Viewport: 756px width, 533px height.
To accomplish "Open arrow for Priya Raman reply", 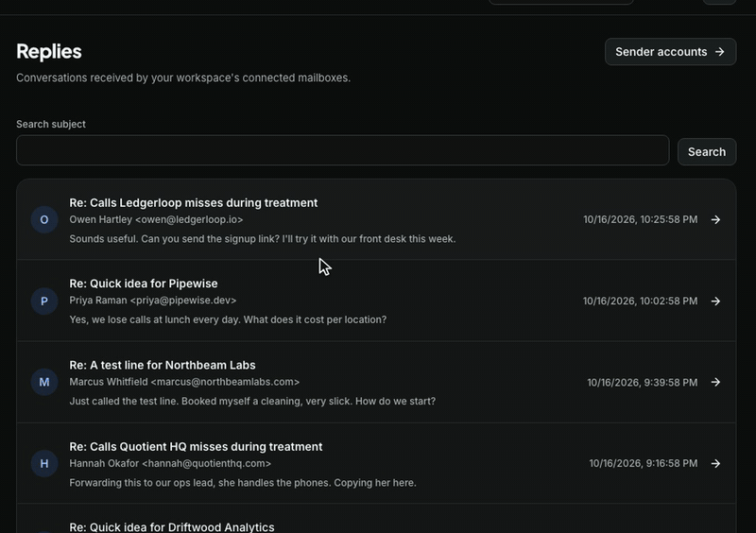I will point(715,301).
